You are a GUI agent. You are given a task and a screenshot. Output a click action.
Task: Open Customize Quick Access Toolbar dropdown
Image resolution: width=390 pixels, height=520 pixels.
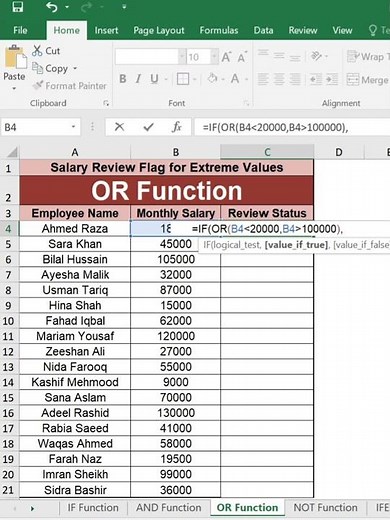point(124,6)
